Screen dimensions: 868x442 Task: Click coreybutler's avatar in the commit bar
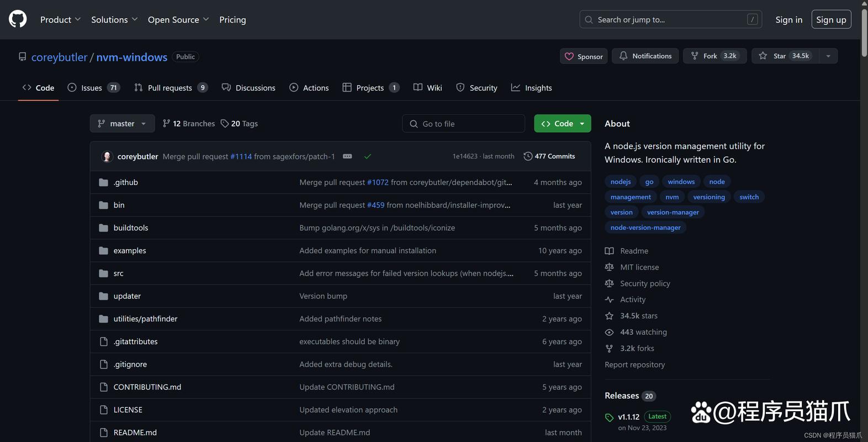point(107,156)
